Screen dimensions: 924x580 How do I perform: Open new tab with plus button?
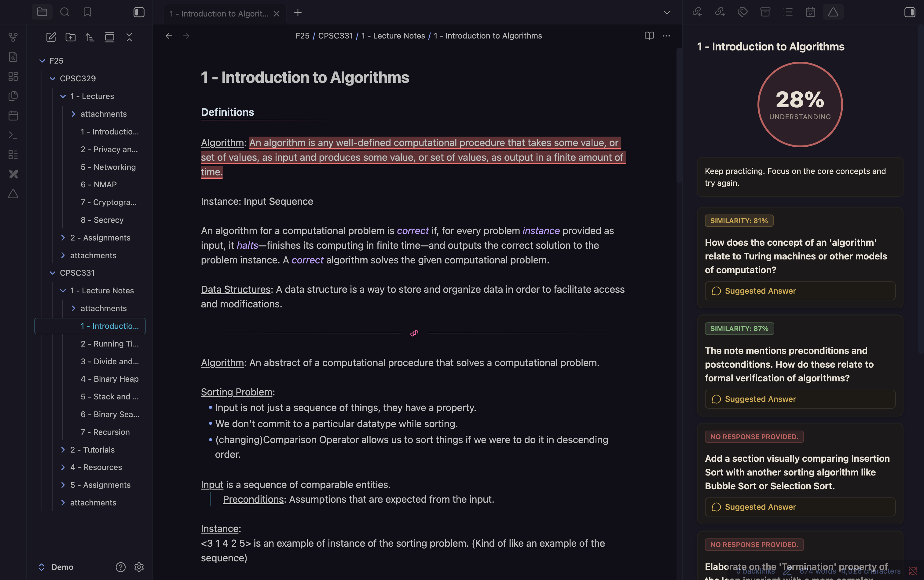[x=298, y=13]
